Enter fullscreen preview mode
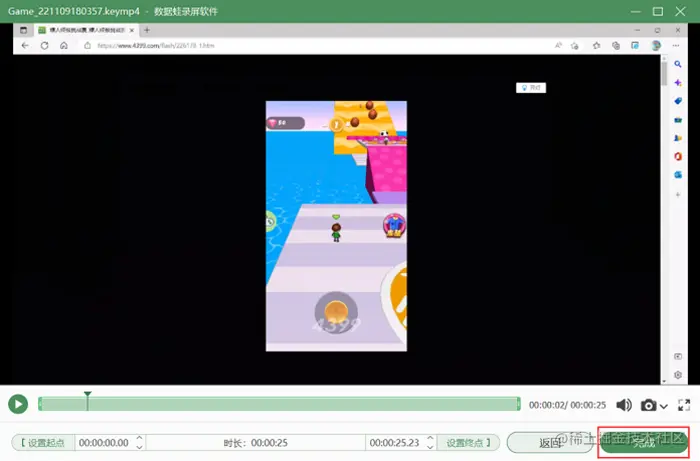The width and height of the screenshot is (700, 461). [x=684, y=405]
